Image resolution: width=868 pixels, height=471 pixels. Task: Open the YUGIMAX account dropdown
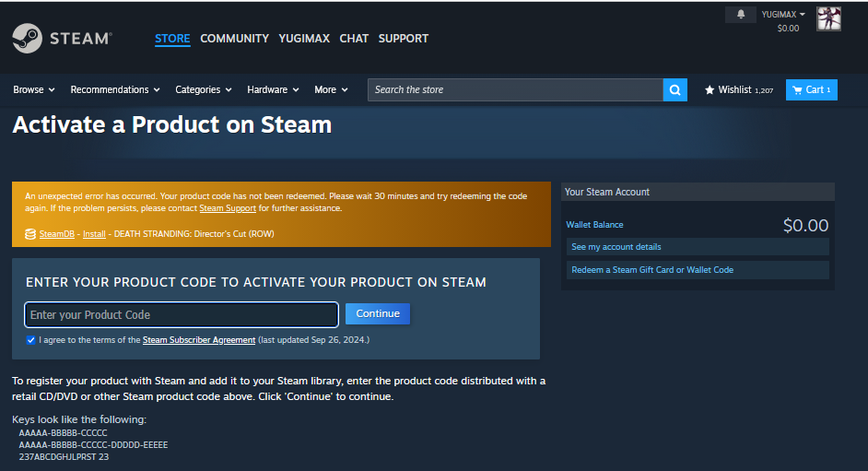click(783, 15)
